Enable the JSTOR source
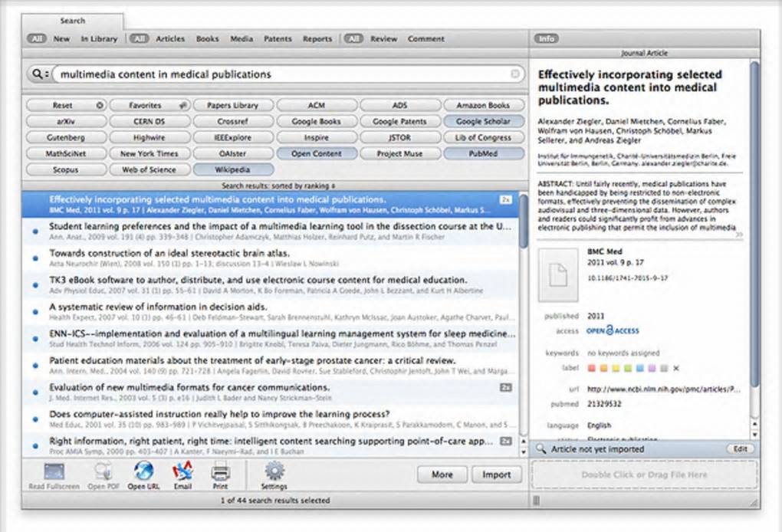Screen dimensions: 782x532 tap(400, 138)
